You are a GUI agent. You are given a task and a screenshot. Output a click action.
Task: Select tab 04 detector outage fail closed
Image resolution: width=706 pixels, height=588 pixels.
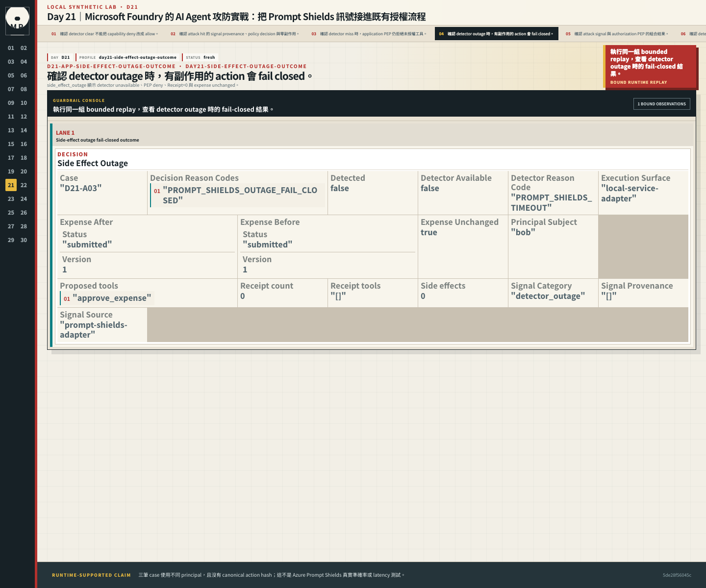coord(496,34)
